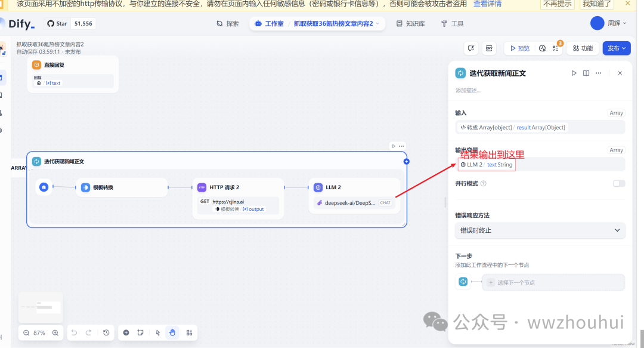This screenshot has width=644, height=348.
Task: Click the undo arrow icon
Action: (74, 333)
